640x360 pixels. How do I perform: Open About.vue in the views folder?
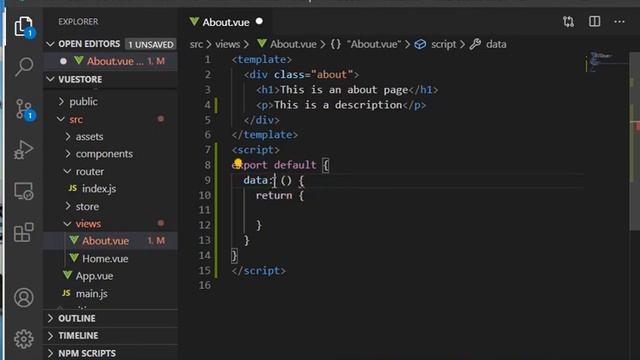coord(110,241)
